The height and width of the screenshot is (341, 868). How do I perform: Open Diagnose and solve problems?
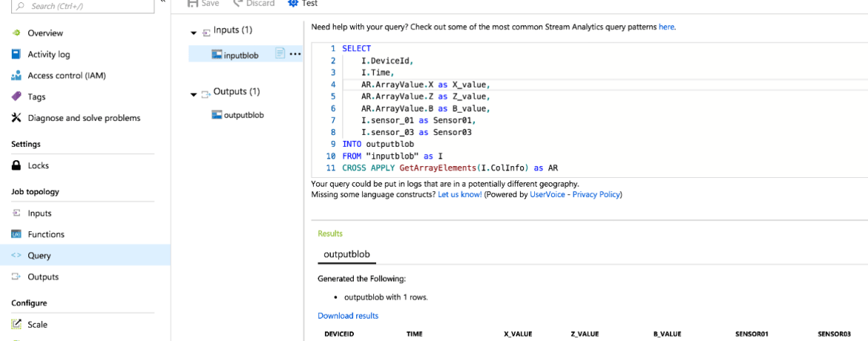click(85, 118)
